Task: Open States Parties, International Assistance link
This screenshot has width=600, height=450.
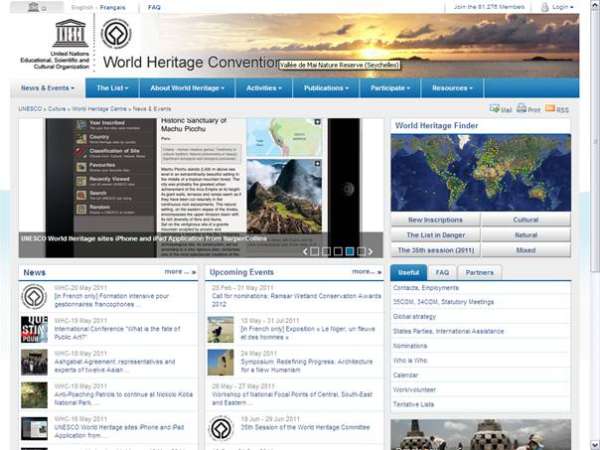Action: [448, 331]
